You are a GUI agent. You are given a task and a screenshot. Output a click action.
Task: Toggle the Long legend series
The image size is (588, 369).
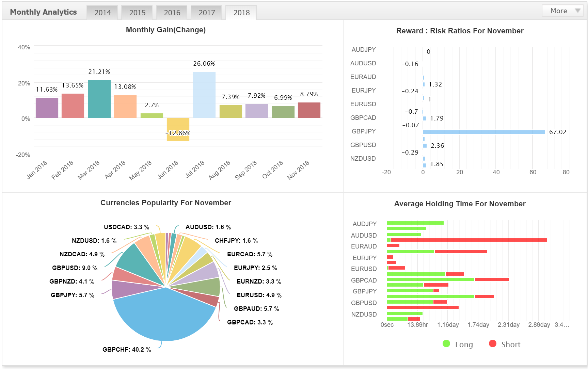click(458, 344)
